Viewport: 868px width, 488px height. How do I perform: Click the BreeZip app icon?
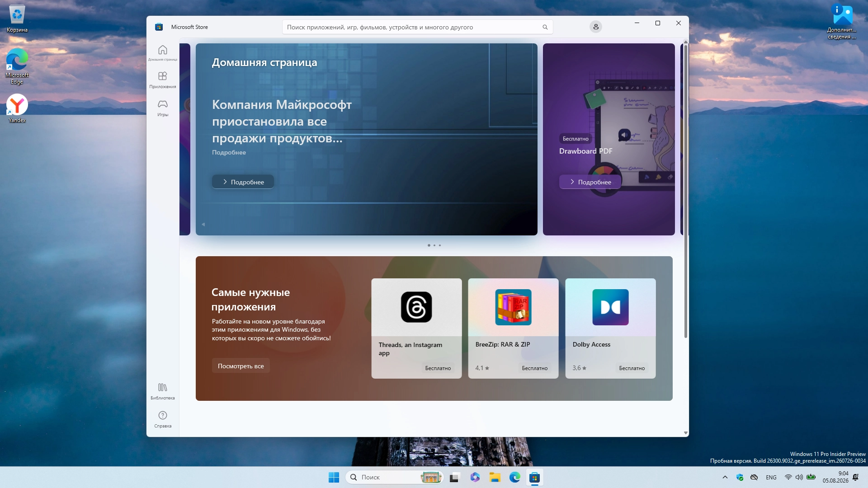tap(513, 307)
